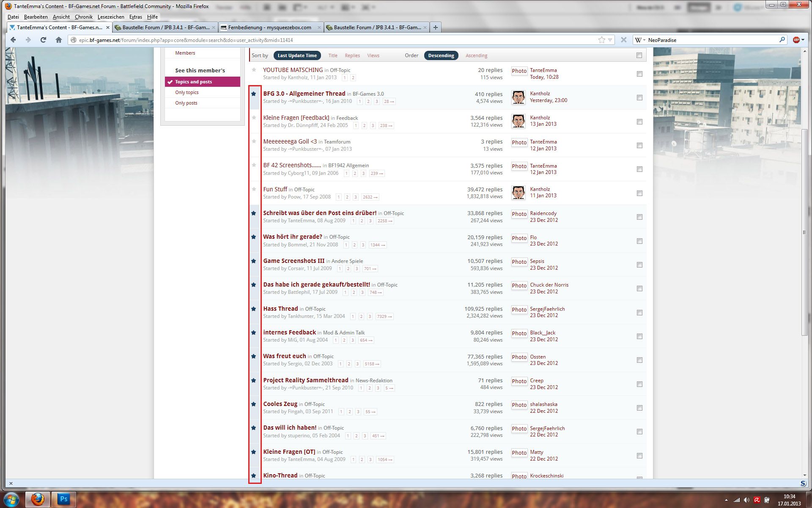Click the star icon beside YOUTUBE MATSCHING

coord(254,70)
